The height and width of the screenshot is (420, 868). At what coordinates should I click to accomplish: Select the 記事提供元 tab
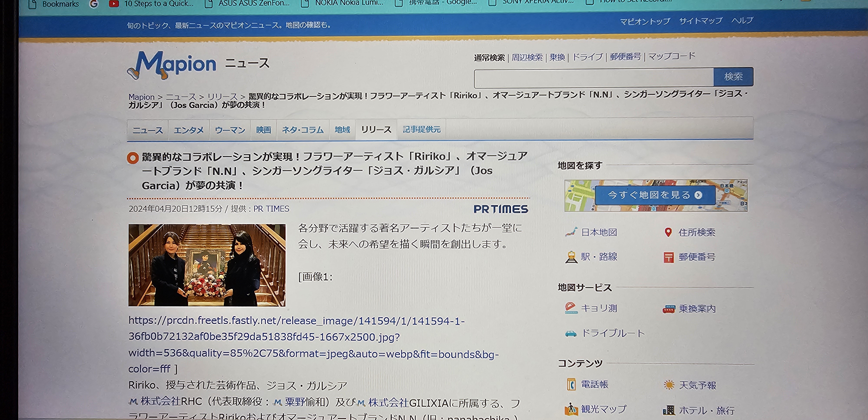(x=421, y=129)
